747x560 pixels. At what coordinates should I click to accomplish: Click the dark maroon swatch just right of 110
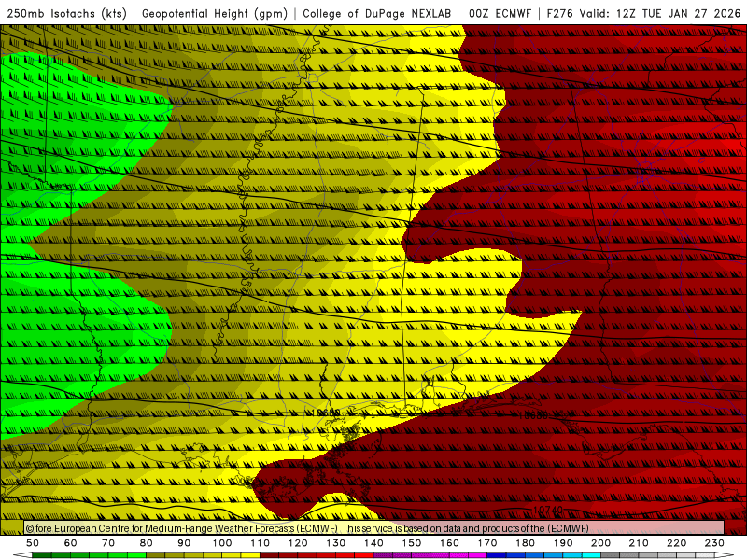[270, 555]
